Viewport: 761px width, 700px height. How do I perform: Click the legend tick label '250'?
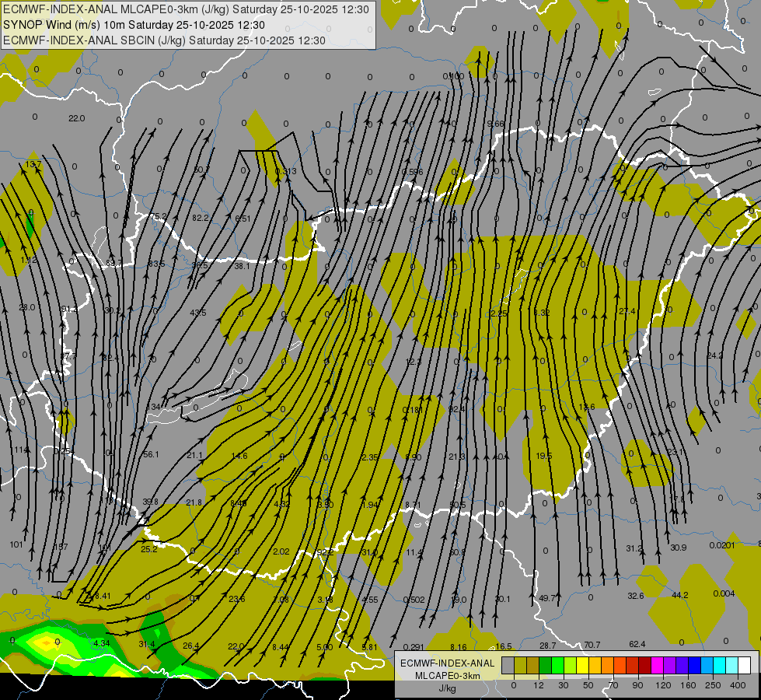point(713,685)
